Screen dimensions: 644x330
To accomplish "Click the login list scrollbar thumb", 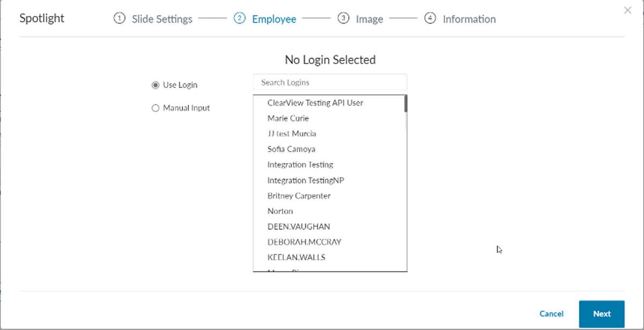I will point(406,104).
